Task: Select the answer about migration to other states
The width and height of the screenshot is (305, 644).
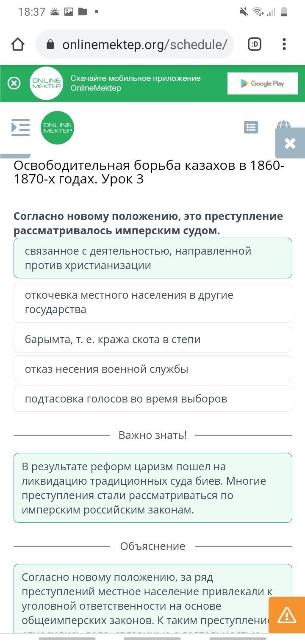Action: pyautogui.click(x=153, y=302)
